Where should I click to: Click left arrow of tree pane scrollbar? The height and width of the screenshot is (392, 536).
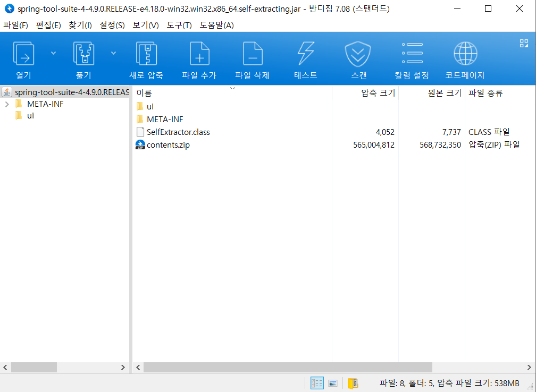click(5, 368)
